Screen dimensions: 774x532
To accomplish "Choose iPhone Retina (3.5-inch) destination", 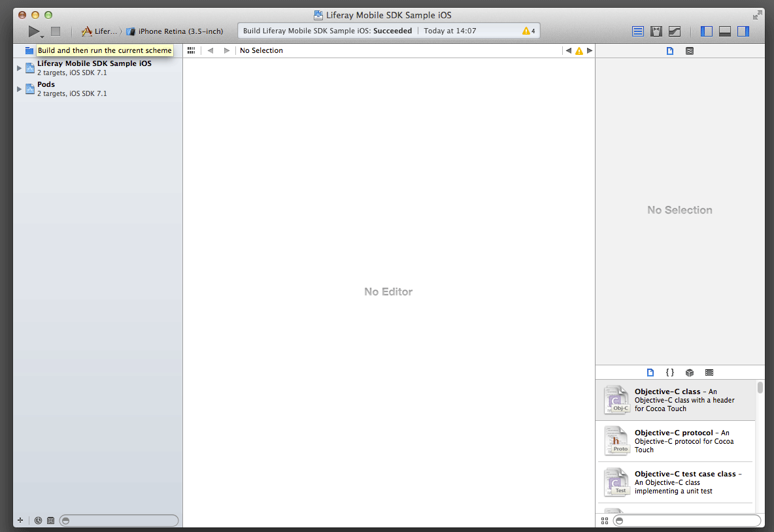I will (175, 31).
